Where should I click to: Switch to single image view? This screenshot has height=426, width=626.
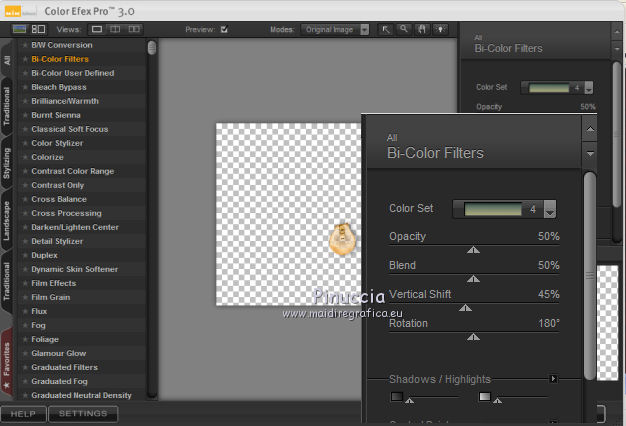[x=97, y=29]
